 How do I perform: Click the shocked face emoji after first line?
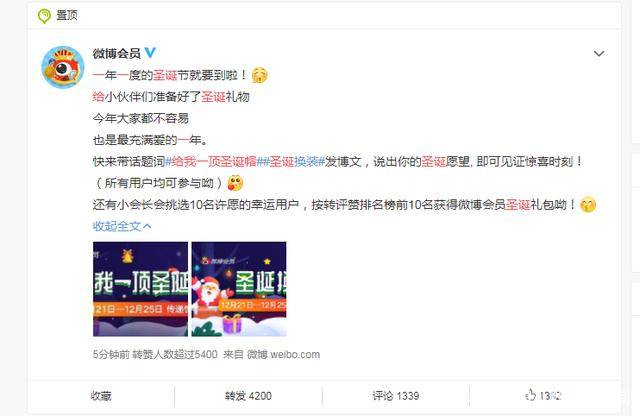pyautogui.click(x=260, y=75)
